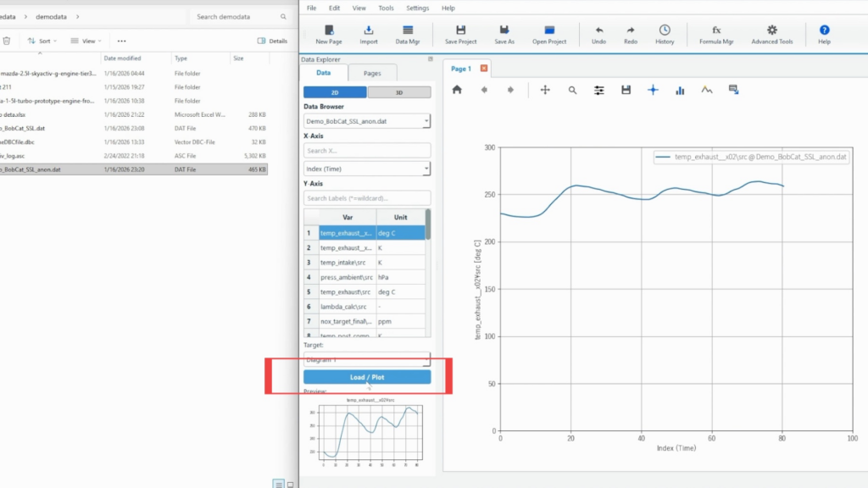Expand the Sort dropdown in File Explorer
868x488 pixels.
(44, 41)
